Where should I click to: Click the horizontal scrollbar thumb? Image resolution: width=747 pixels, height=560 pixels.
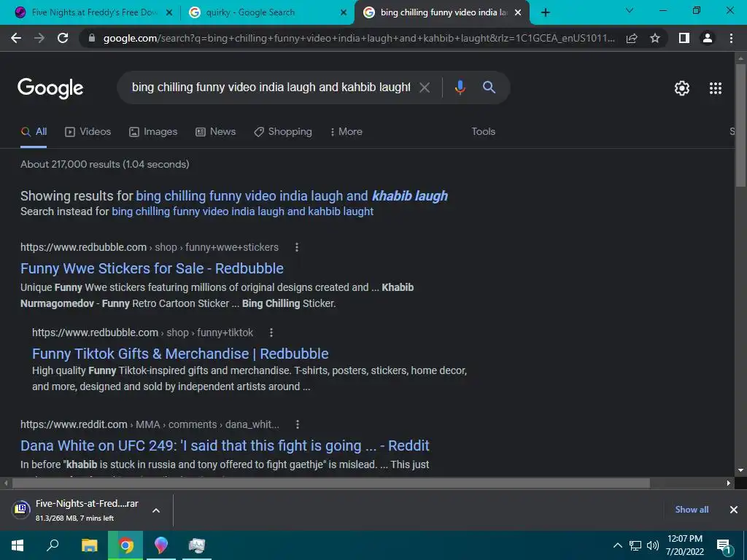click(330, 483)
